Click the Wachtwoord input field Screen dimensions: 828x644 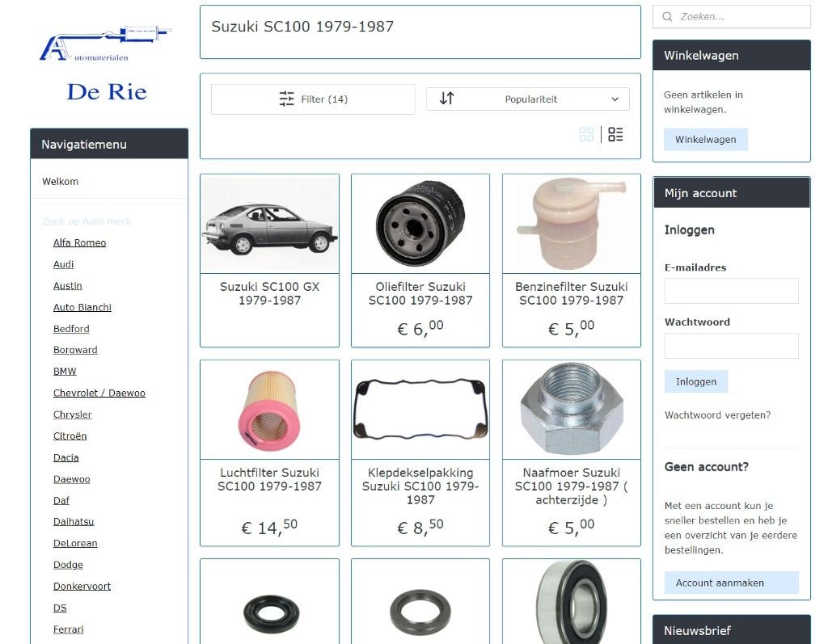[731, 346]
